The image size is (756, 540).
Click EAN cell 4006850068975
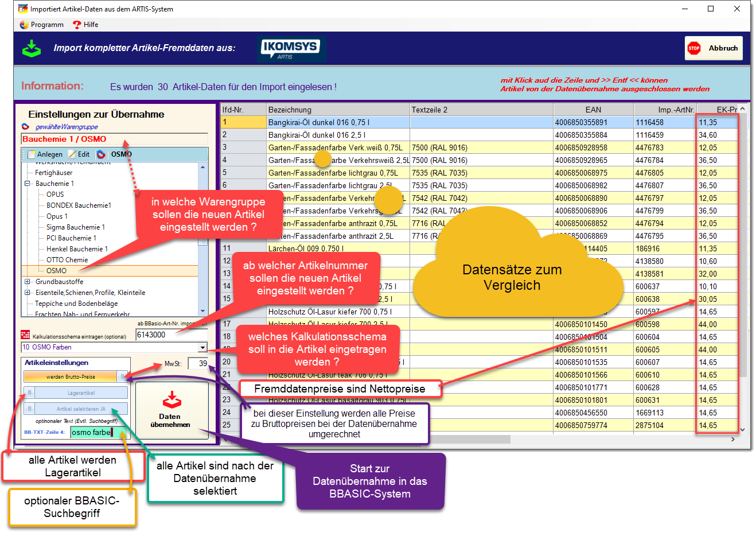[593, 173]
